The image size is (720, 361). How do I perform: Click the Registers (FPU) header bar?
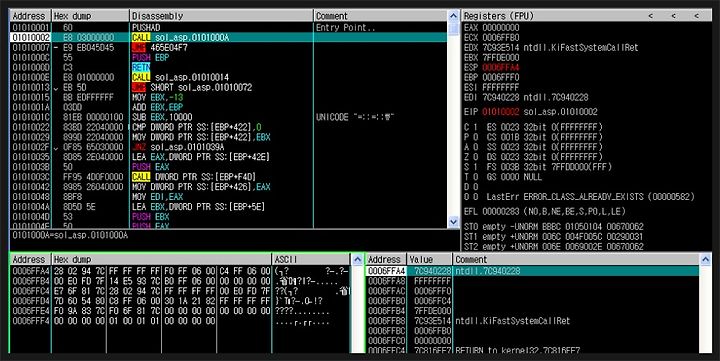[x=586, y=16]
